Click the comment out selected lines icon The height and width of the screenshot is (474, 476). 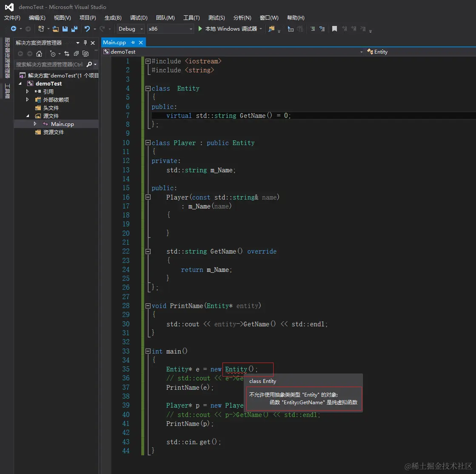[x=313, y=29]
